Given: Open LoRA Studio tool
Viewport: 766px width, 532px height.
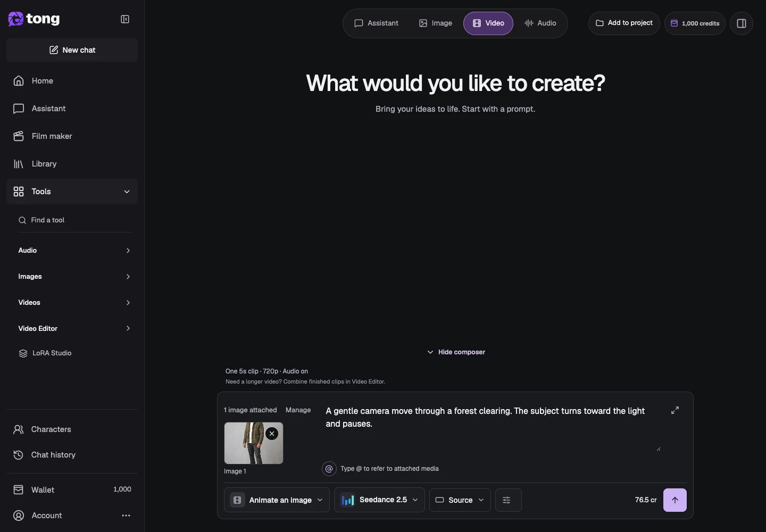Looking at the screenshot, I should tap(72, 353).
